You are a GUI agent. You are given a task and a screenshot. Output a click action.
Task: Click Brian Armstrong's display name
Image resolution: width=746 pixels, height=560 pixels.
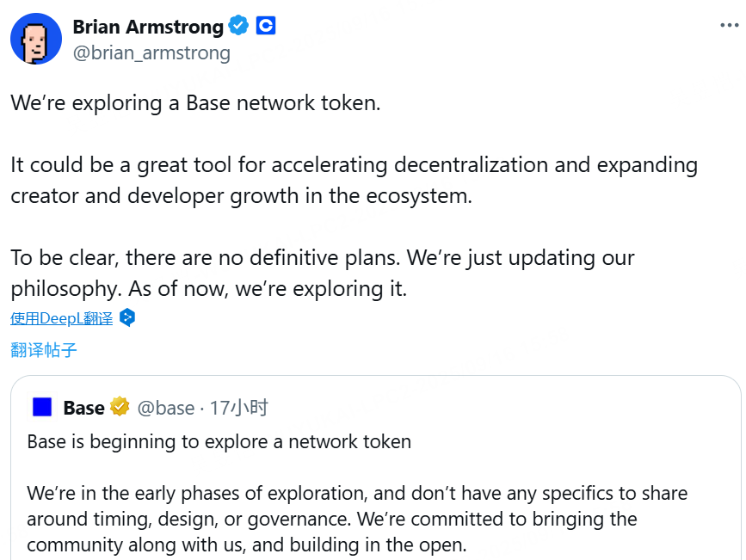tap(148, 26)
